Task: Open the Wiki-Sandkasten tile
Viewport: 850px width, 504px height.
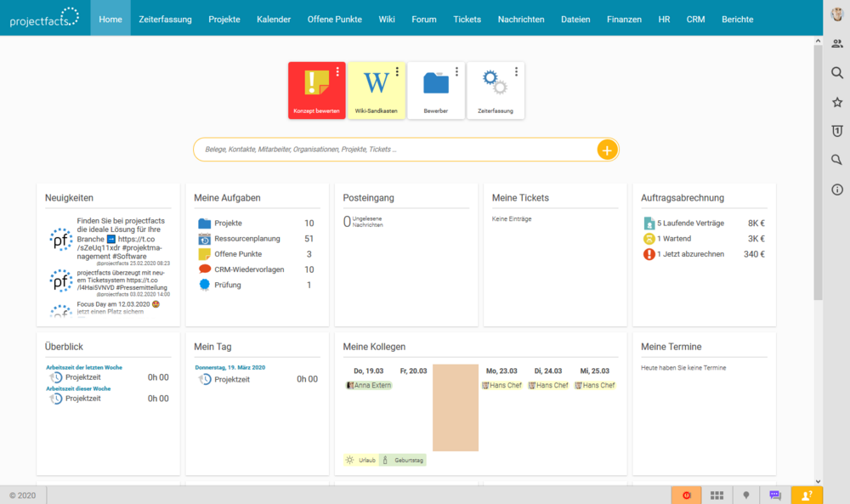Action: pyautogui.click(x=376, y=90)
